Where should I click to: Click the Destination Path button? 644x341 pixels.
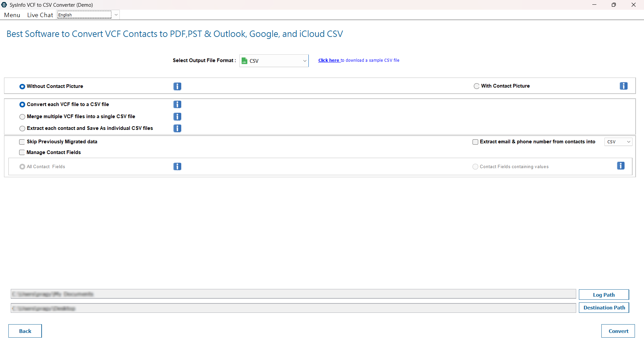click(x=604, y=308)
